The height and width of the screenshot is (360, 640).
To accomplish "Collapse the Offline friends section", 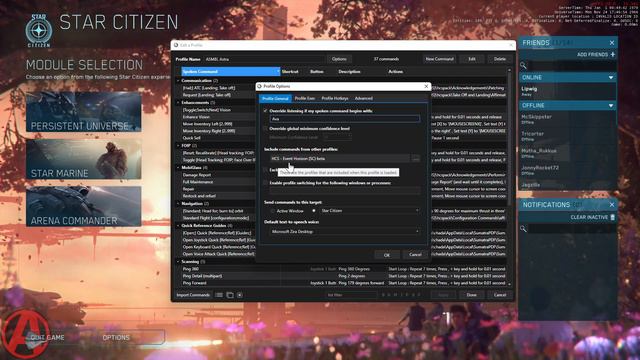I will tap(611, 105).
